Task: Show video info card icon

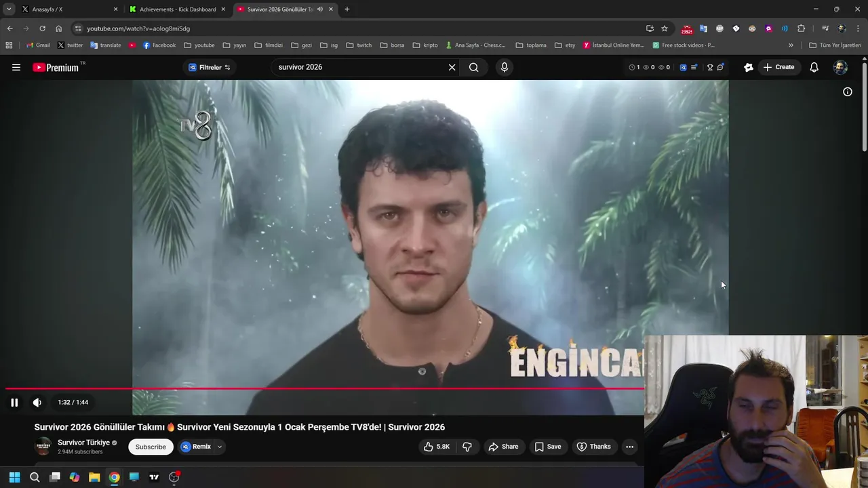Action: [x=848, y=91]
